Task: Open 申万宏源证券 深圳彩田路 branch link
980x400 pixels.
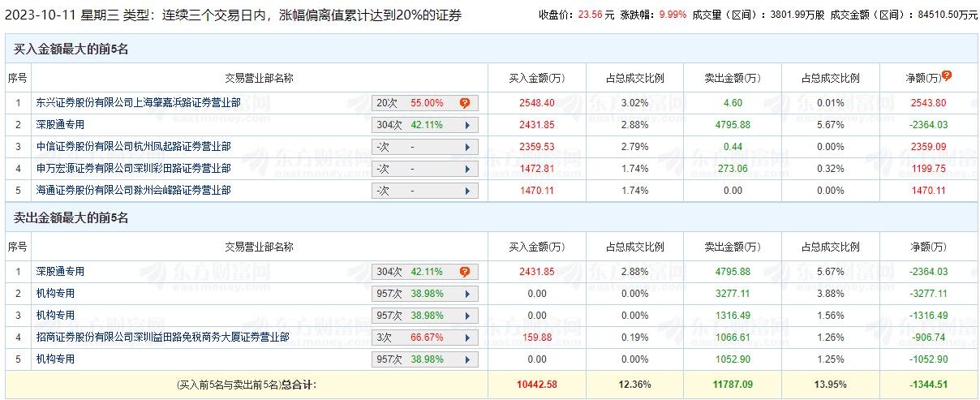Action: [x=133, y=169]
